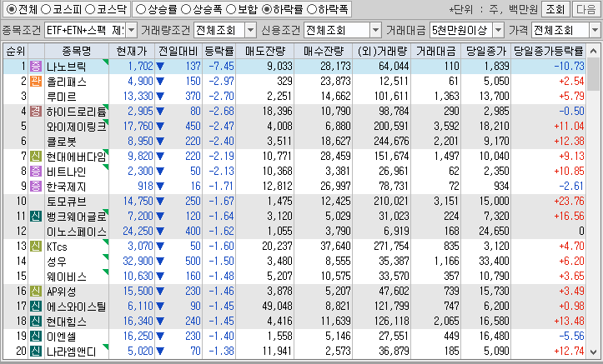The height and width of the screenshot is (364, 603).
Task: Click the vertical scrollbar thumb
Action: click(x=594, y=74)
